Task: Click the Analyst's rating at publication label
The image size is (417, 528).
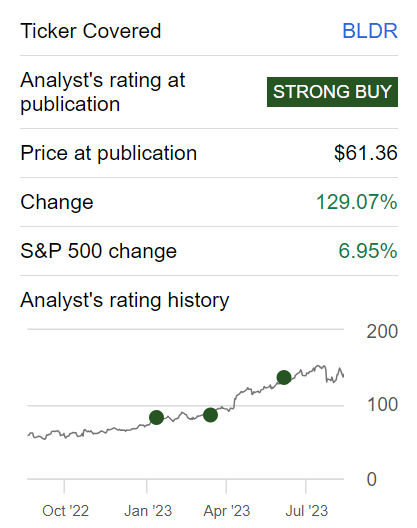Action: pyautogui.click(x=102, y=92)
